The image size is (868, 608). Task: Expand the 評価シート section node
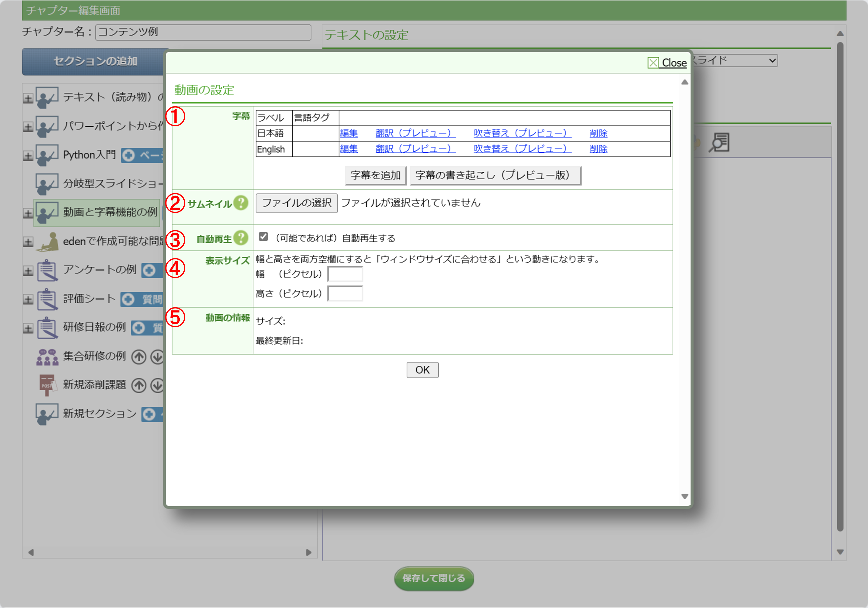tap(28, 299)
